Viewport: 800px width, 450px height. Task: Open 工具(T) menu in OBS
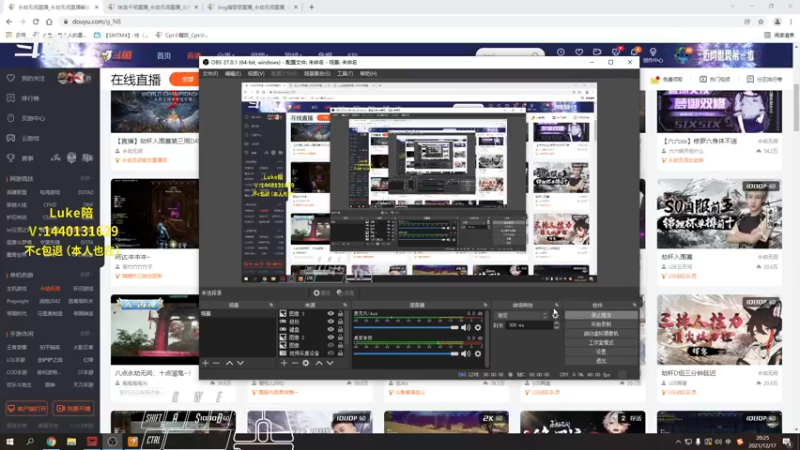pyautogui.click(x=345, y=74)
